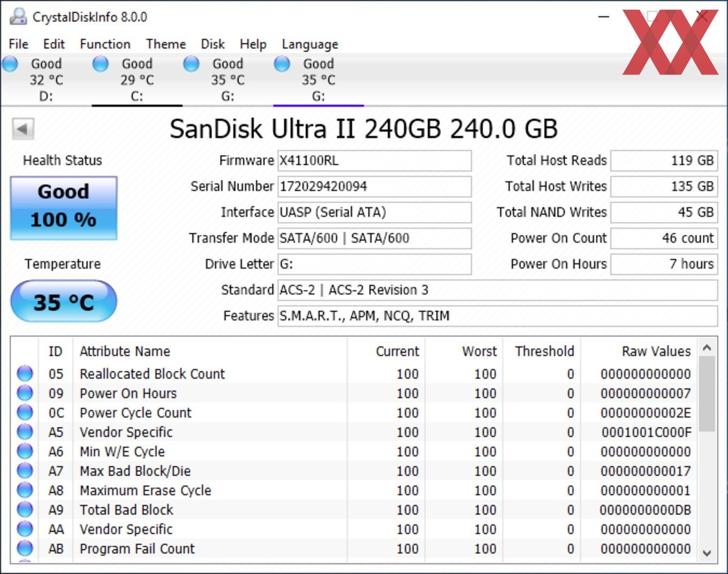
Task: Click the Drive Letter field G:
Action: point(374,264)
